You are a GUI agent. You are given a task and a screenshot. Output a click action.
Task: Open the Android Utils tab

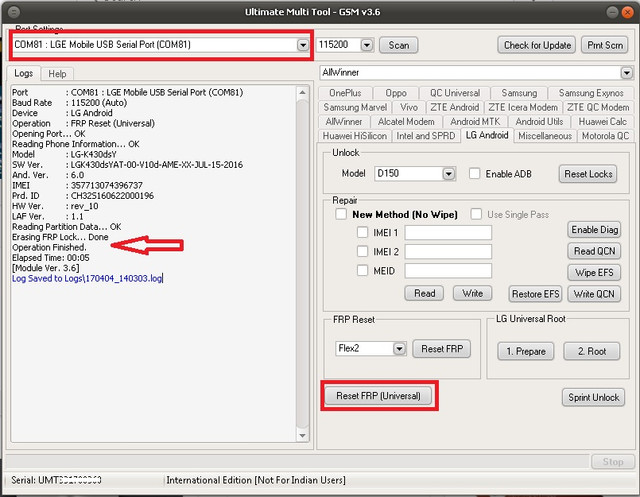pyautogui.click(x=539, y=122)
